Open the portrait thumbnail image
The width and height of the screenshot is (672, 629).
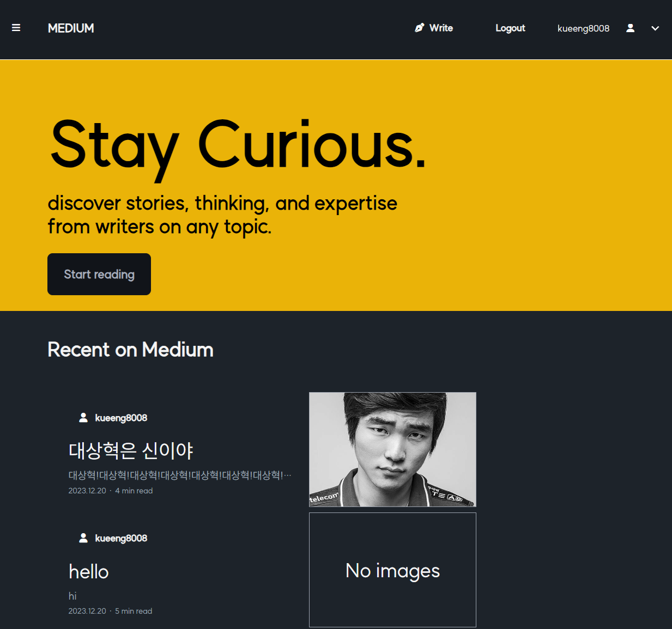(x=392, y=449)
